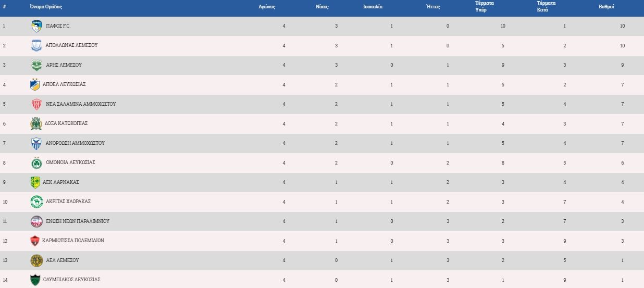The width and height of the screenshot is (644, 288).
Task: Click rank number 1 in the first row
Action: click(x=4, y=26)
